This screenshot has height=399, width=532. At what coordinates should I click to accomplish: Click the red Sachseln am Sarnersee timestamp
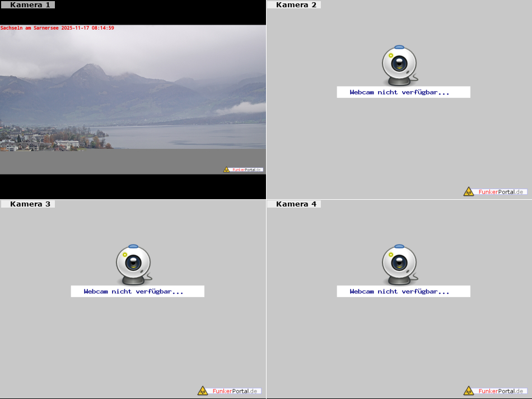(57, 28)
